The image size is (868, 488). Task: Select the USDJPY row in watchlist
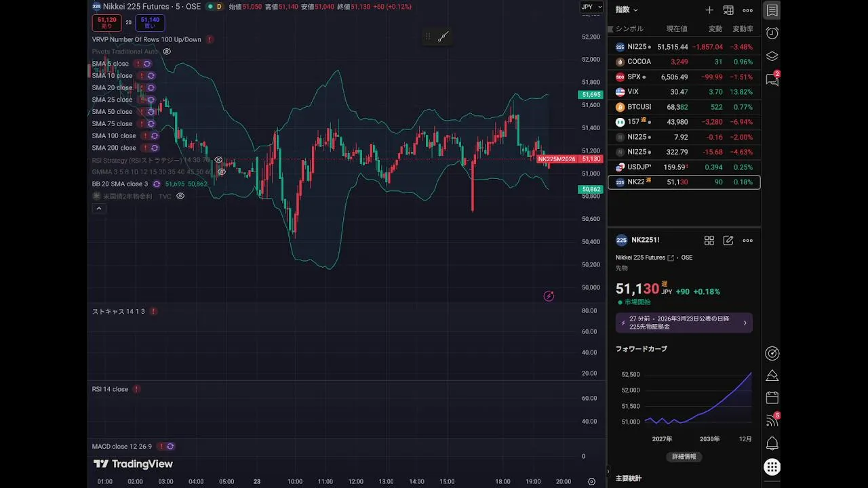[x=684, y=167]
